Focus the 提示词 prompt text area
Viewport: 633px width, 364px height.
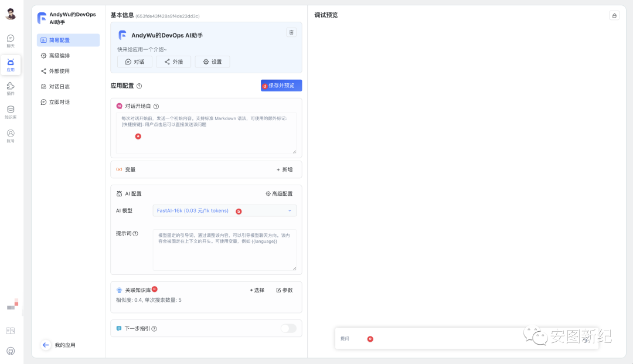pos(224,250)
